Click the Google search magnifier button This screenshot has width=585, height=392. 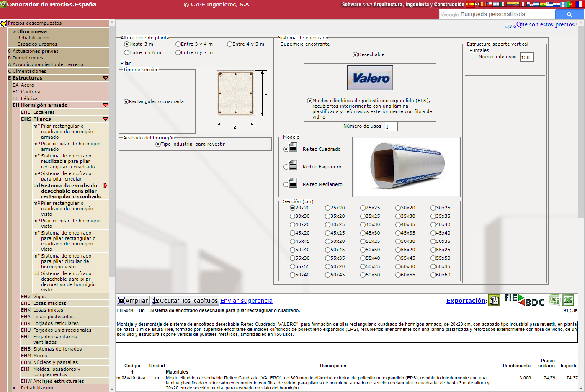coord(569,14)
